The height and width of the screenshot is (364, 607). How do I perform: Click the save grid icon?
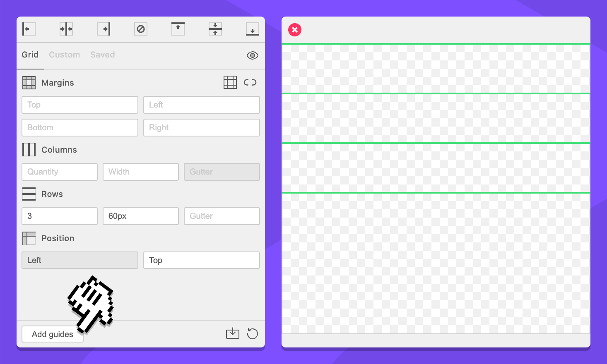coord(233,333)
